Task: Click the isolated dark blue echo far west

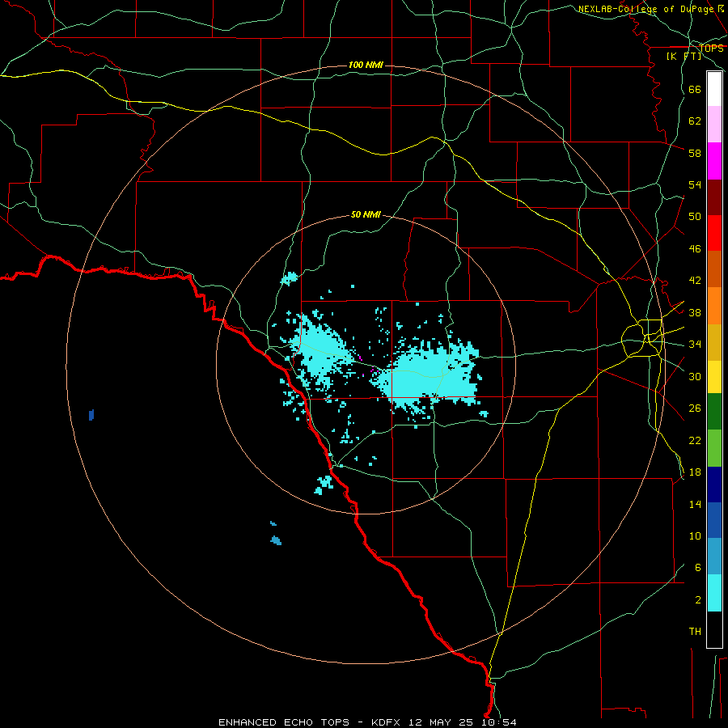Action: pyautogui.click(x=91, y=415)
